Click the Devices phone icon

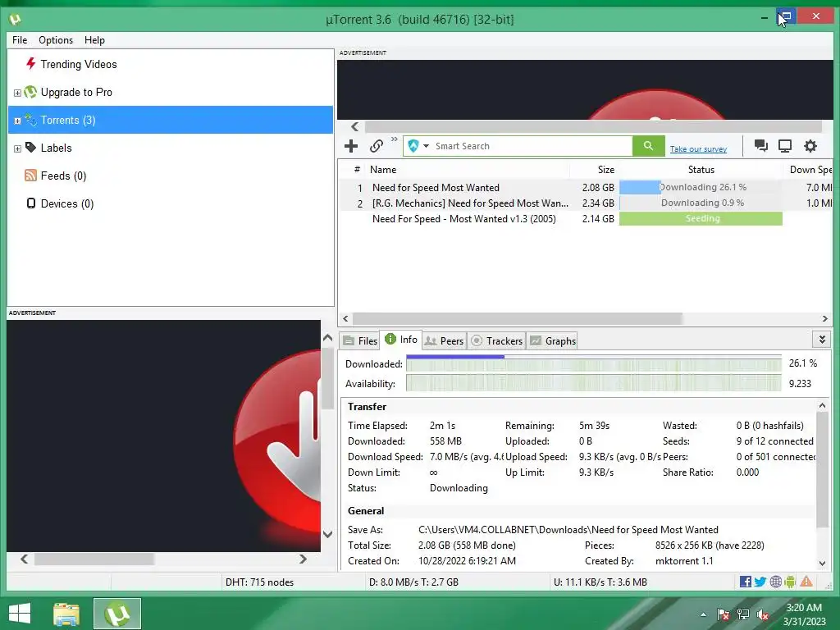(x=31, y=203)
